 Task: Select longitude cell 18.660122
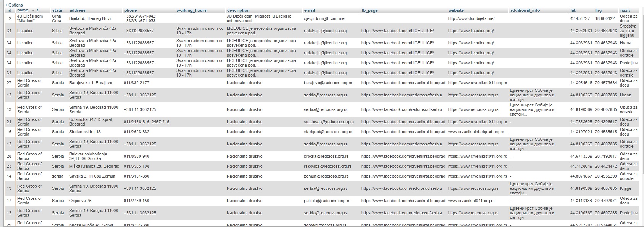coord(605,18)
